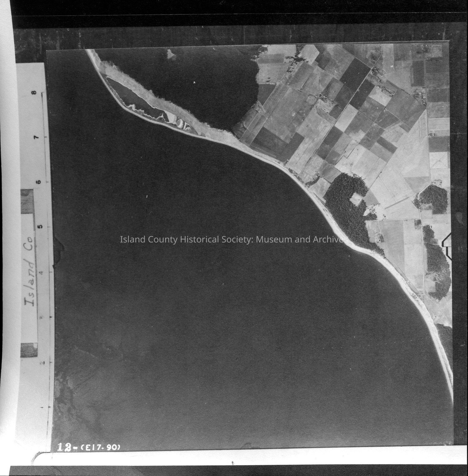Click the small clearing inside the coastal forest
468x476 pixels.
(356, 199)
